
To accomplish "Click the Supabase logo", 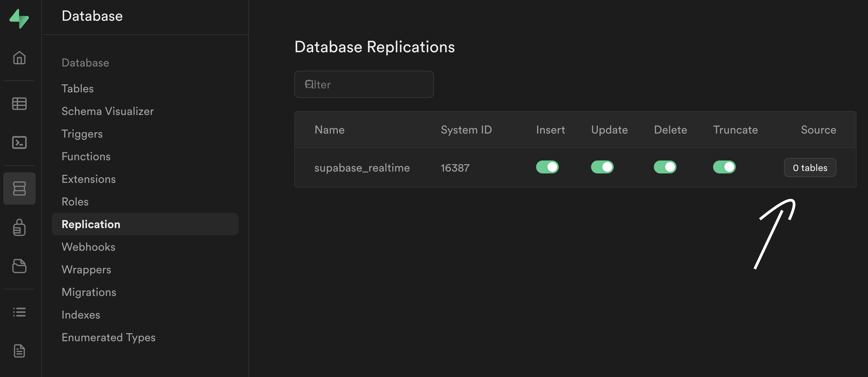I will point(19,19).
